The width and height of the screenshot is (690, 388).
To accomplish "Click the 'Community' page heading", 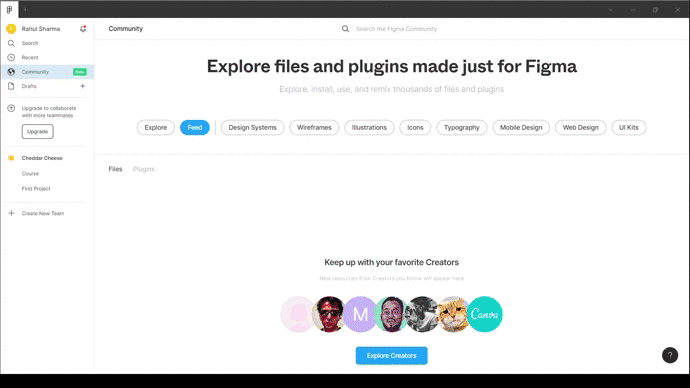I will pos(126,29).
